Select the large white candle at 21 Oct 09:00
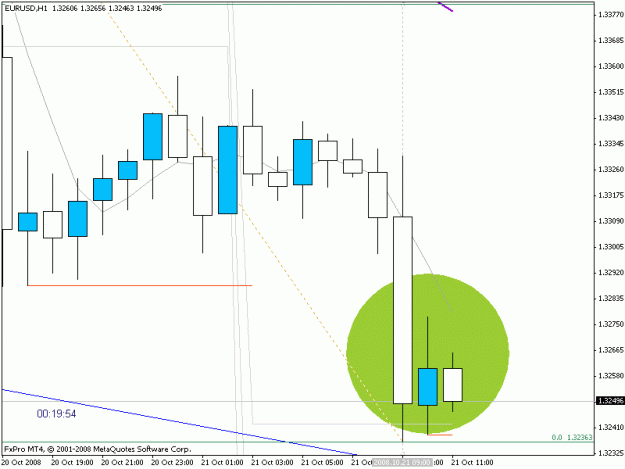Screen dimensions: 625x469 (x=403, y=310)
